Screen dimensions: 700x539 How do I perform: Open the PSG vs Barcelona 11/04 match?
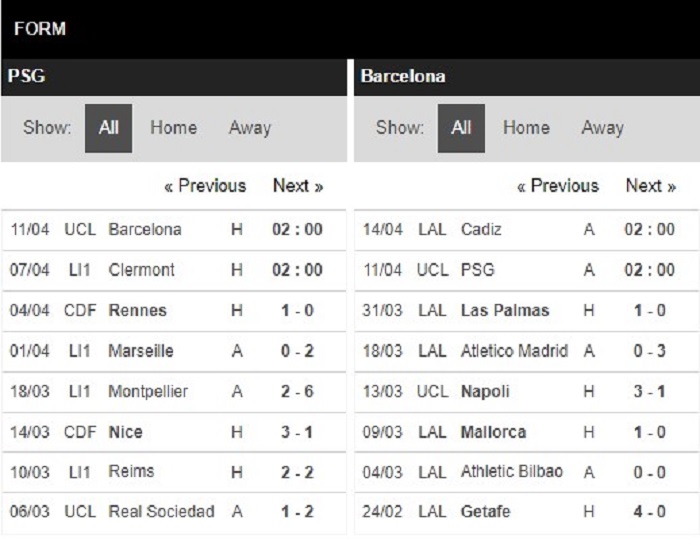click(174, 230)
